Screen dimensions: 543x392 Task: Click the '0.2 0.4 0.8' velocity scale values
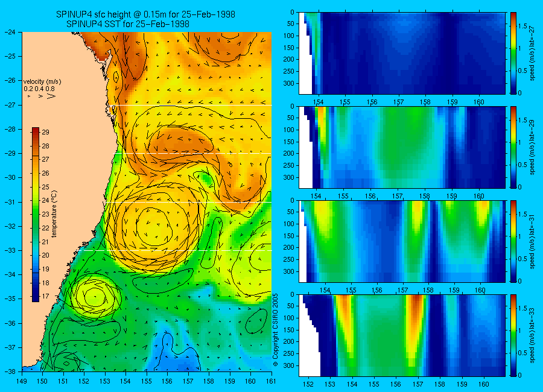point(39,89)
